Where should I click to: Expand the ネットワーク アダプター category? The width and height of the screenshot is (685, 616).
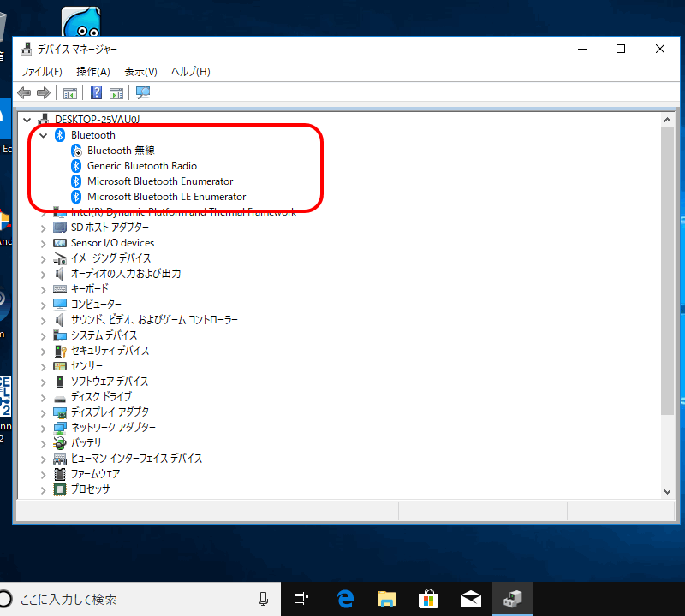pos(44,428)
